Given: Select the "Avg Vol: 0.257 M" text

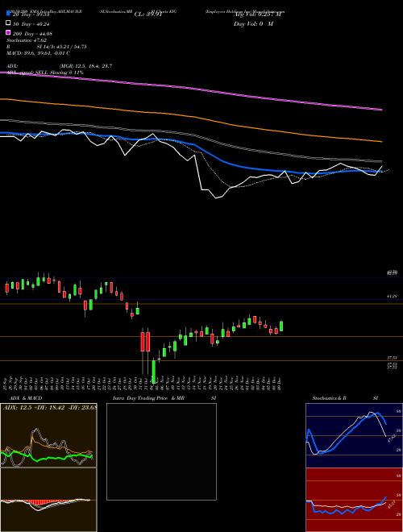Looking at the screenshot, I should (257, 15).
